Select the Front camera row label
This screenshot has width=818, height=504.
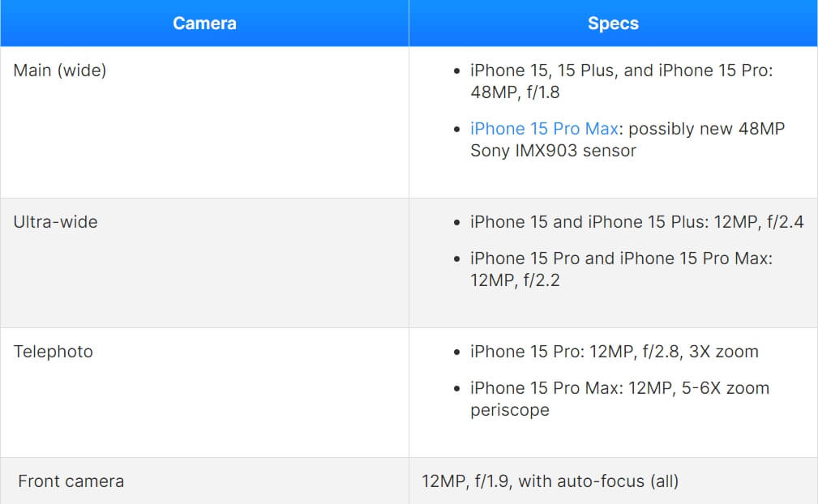[71, 481]
